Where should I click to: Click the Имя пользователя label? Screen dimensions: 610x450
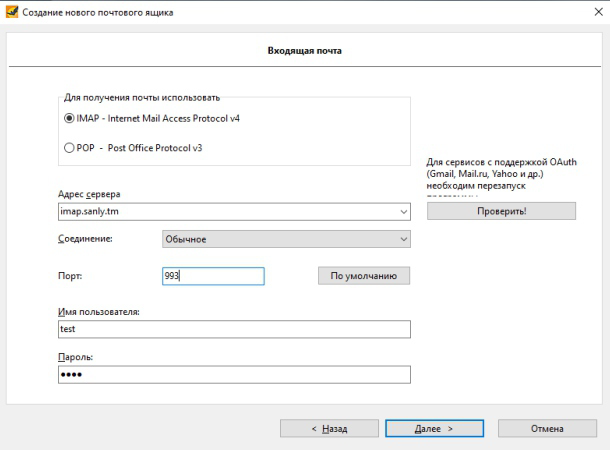pyautogui.click(x=99, y=312)
